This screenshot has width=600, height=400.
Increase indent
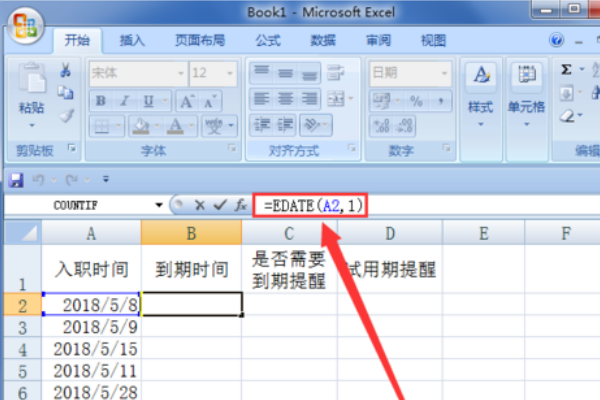(x=284, y=125)
